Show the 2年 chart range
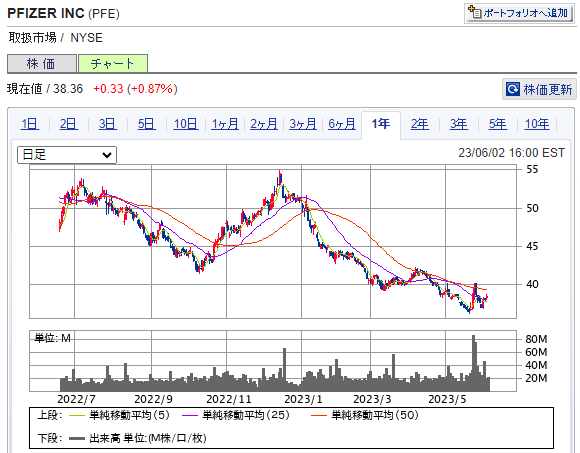 pos(420,124)
